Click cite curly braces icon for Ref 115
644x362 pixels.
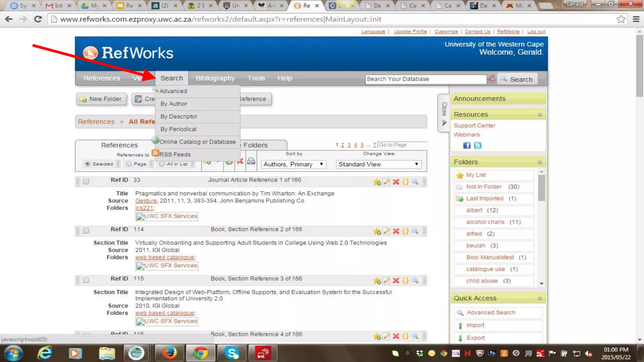coord(406,281)
